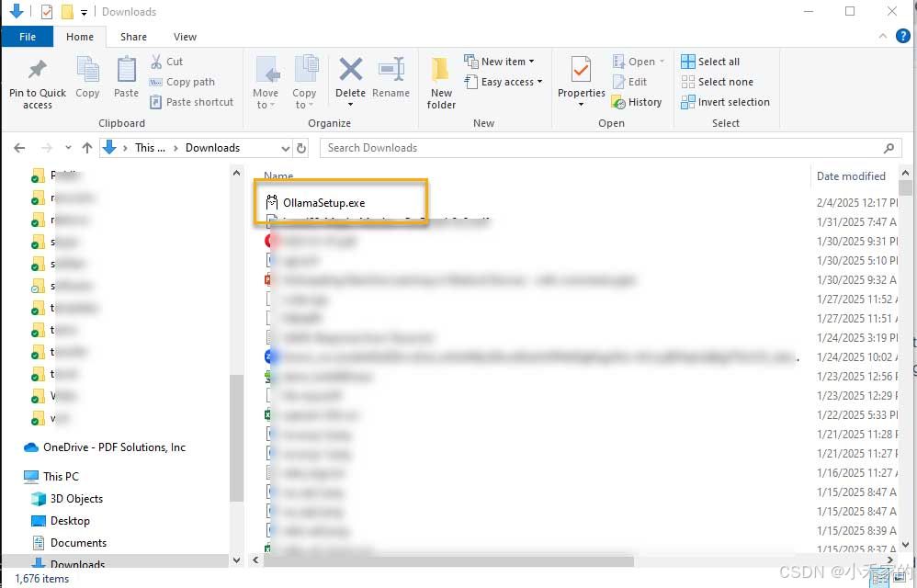This screenshot has height=588, width=917.
Task: Choose Cut in the ribbon
Action: click(166, 62)
